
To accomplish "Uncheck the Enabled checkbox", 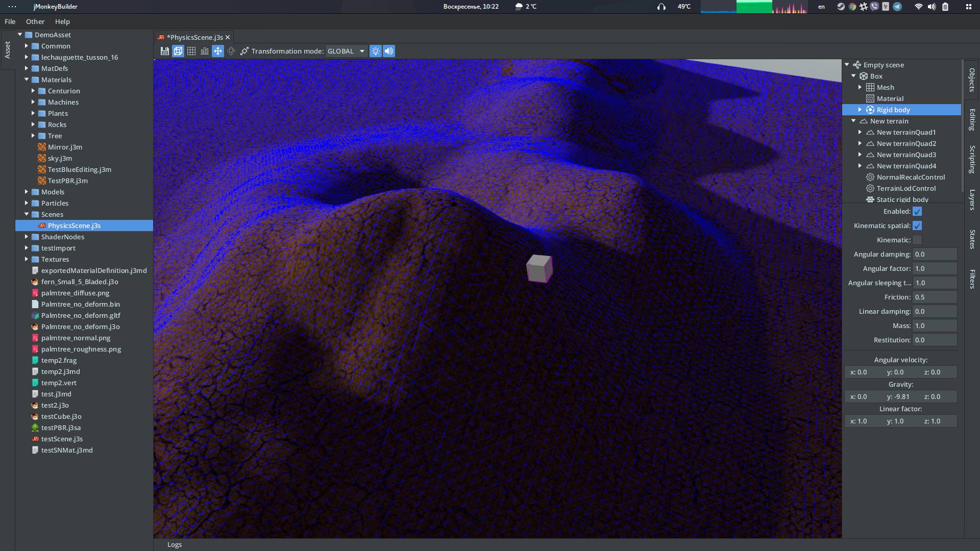I will pyautogui.click(x=917, y=211).
